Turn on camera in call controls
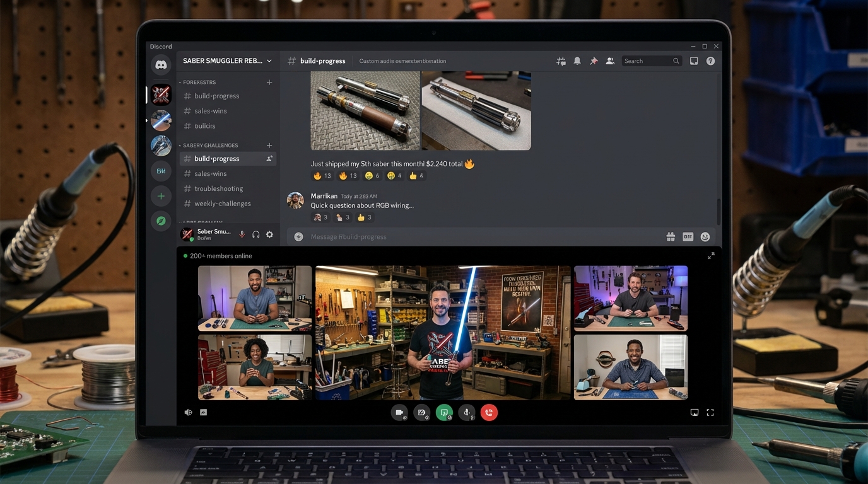Screen dimensions: 868x484 (x=399, y=412)
